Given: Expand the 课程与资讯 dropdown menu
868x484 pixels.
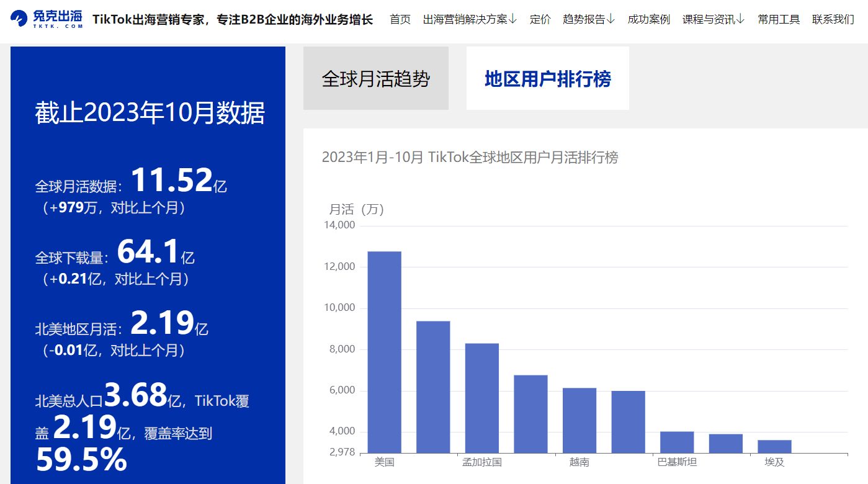Looking at the screenshot, I should point(714,19).
